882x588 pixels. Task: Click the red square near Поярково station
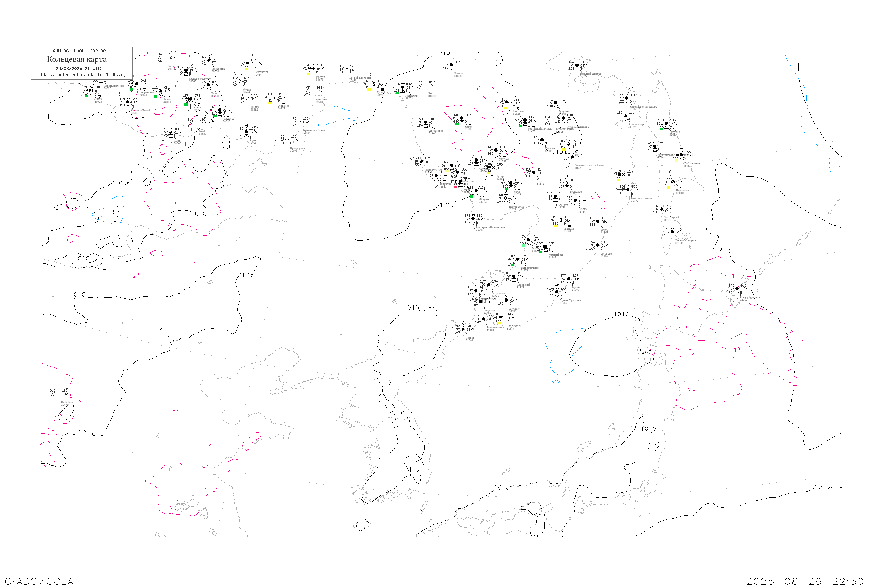pos(456,187)
